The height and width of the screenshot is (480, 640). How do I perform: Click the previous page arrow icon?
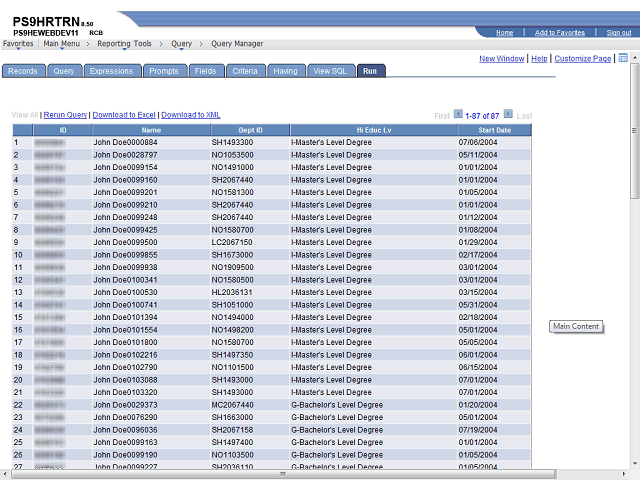coord(458,114)
